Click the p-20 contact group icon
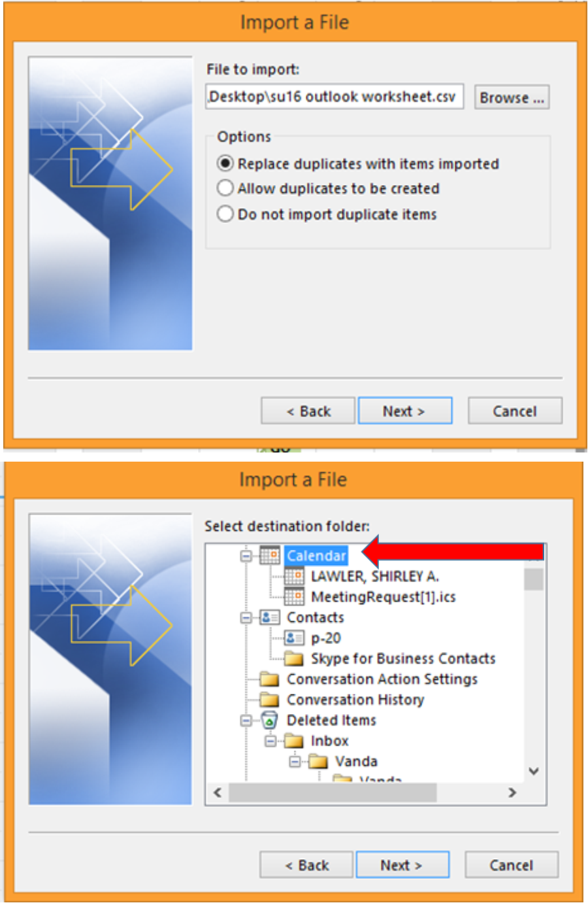The width and height of the screenshot is (588, 903). 295,638
